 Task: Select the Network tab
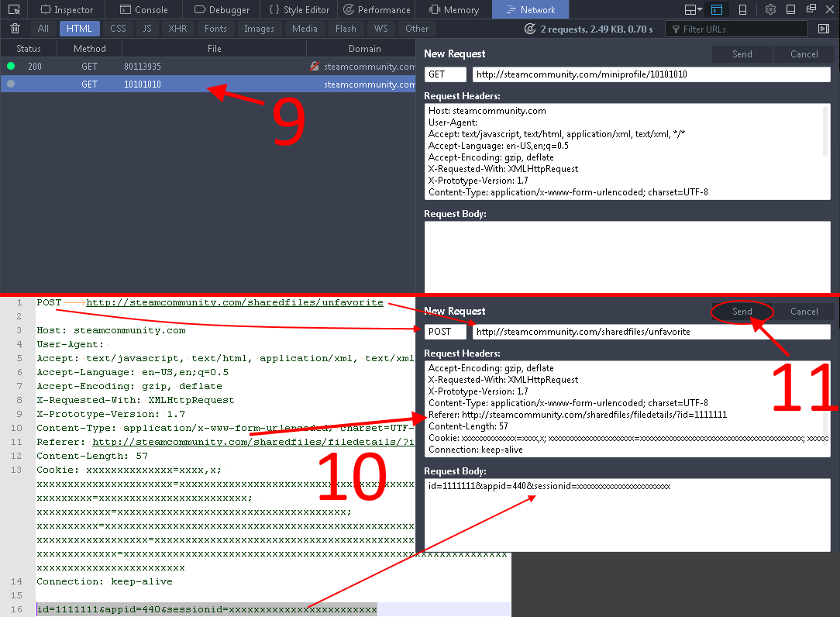coord(530,9)
